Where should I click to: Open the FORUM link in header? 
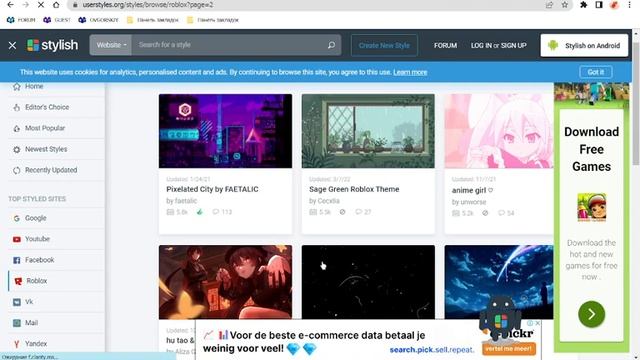tap(445, 45)
